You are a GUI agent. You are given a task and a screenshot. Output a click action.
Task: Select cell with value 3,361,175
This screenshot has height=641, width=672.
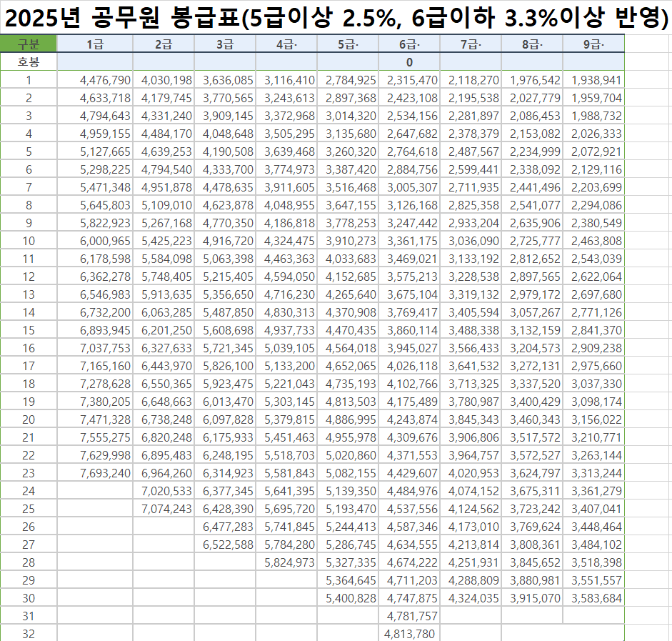pos(409,241)
